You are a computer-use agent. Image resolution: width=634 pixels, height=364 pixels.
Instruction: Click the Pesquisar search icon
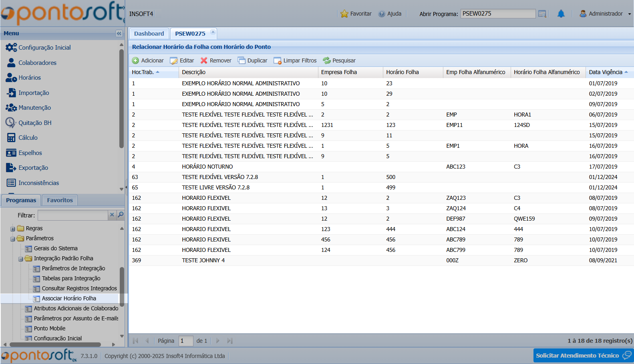tap(327, 60)
